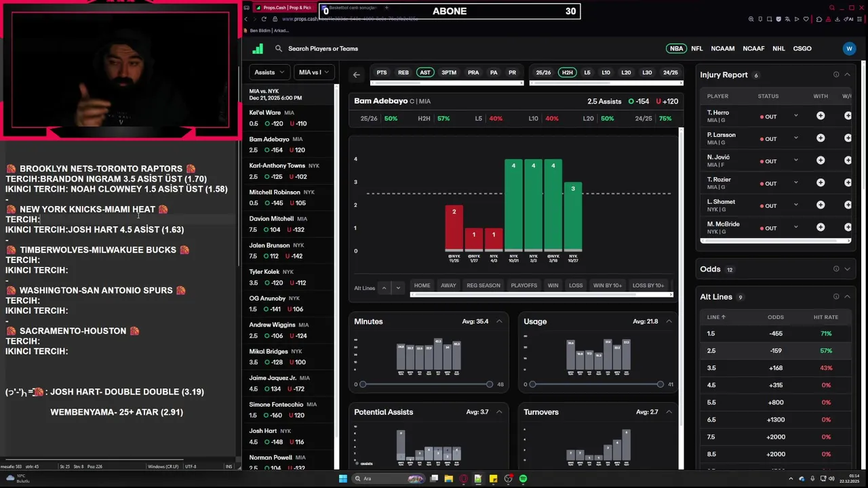Select the REB stat toggle
The height and width of the screenshot is (488, 868).
(403, 73)
